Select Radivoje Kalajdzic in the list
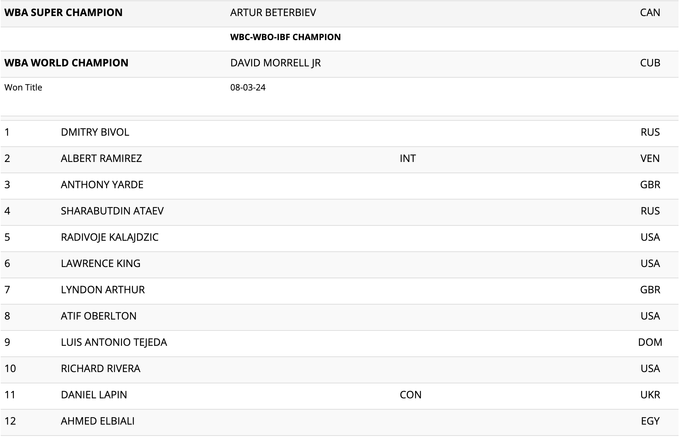 point(109,237)
